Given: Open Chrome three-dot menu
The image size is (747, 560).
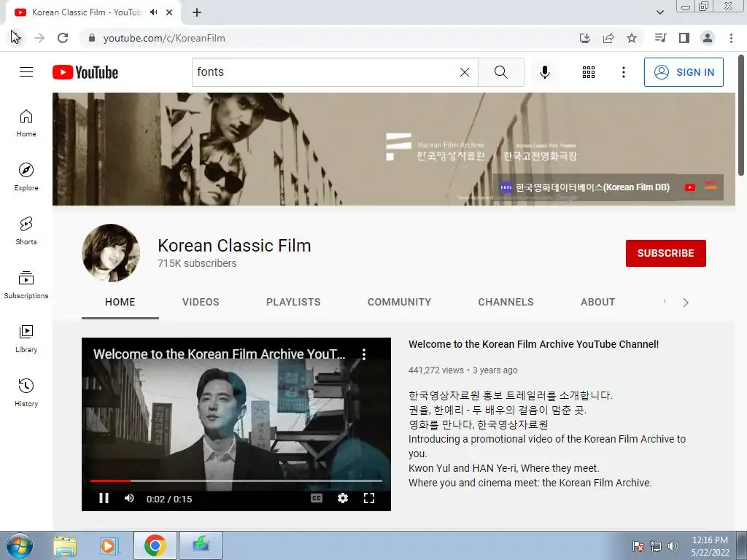Looking at the screenshot, I should click(731, 38).
